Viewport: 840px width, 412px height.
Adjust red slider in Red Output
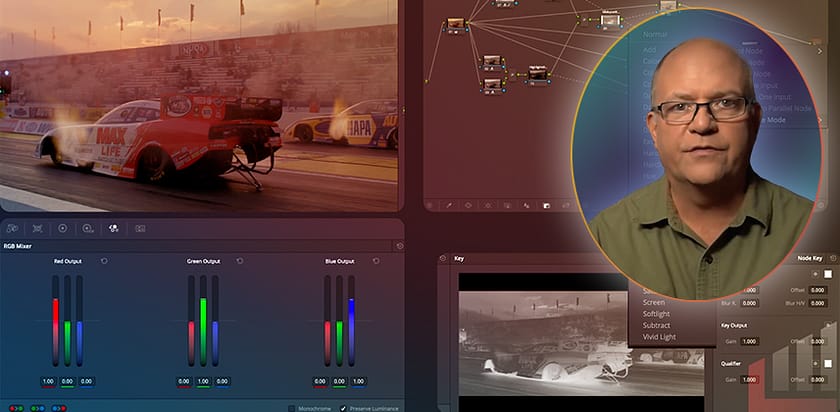pos(55,320)
